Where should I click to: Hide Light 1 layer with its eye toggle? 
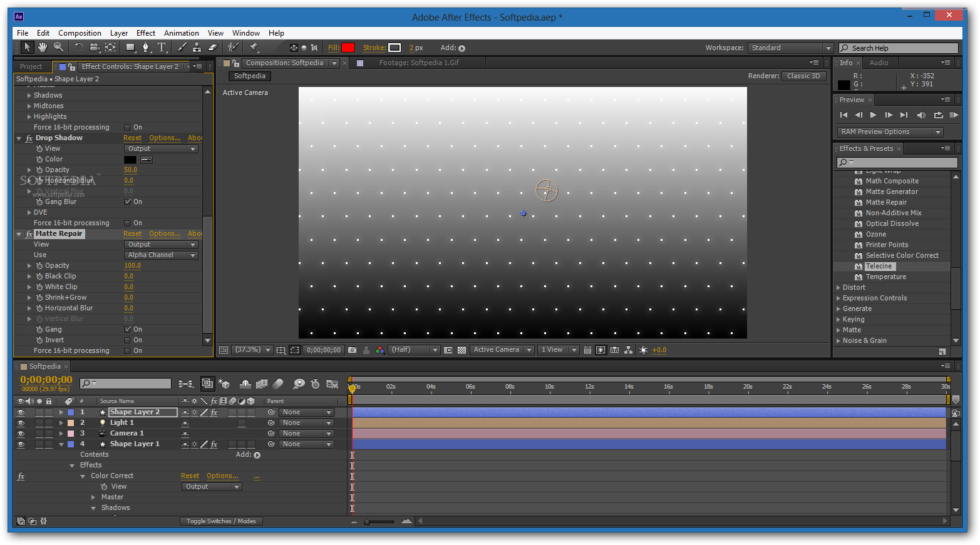pyautogui.click(x=21, y=423)
